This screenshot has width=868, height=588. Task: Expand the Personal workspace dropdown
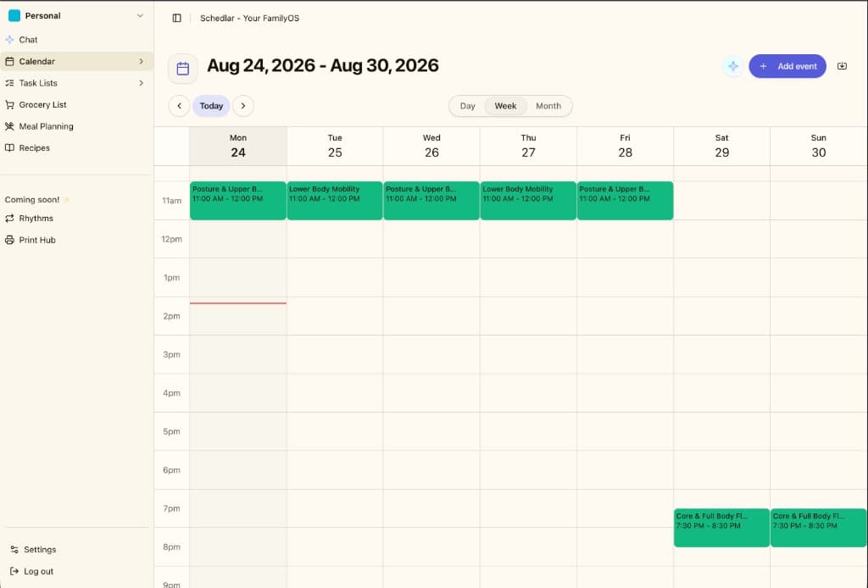(140, 16)
